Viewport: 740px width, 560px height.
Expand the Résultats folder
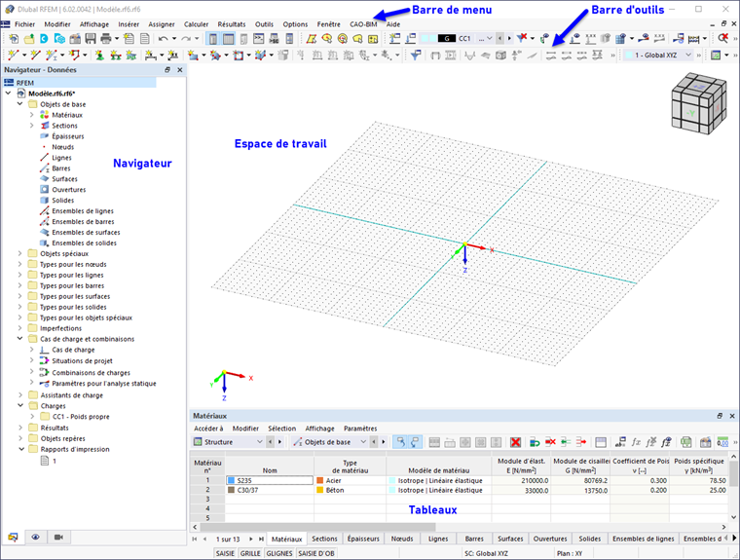pos(19,428)
